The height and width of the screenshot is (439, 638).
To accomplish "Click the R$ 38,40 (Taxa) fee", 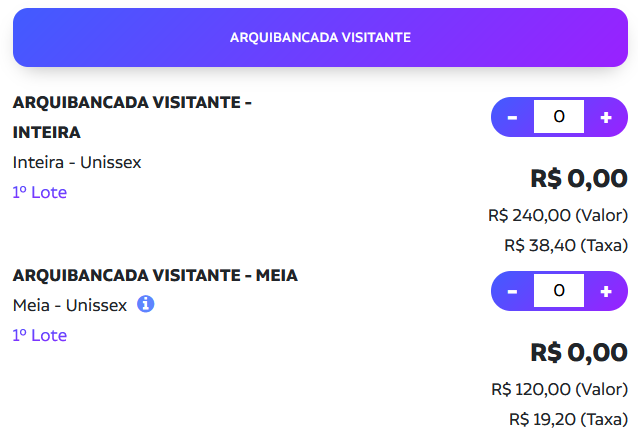I will [x=566, y=245].
